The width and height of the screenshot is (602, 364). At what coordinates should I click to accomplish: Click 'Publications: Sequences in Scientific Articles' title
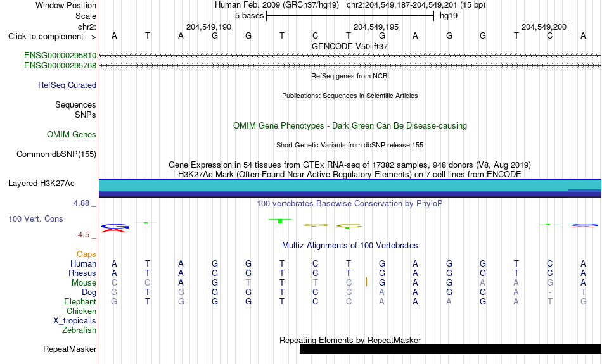click(350, 96)
